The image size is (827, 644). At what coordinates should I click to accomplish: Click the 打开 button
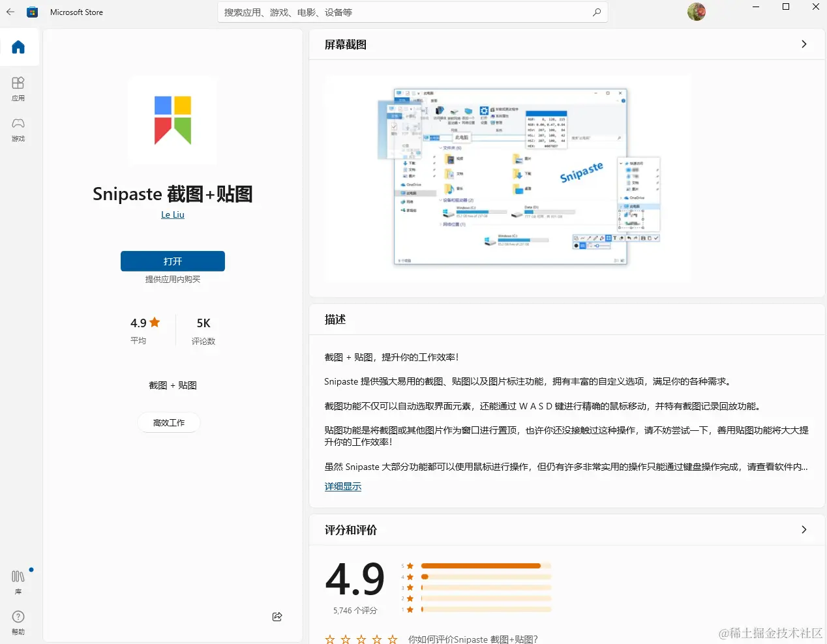173,261
